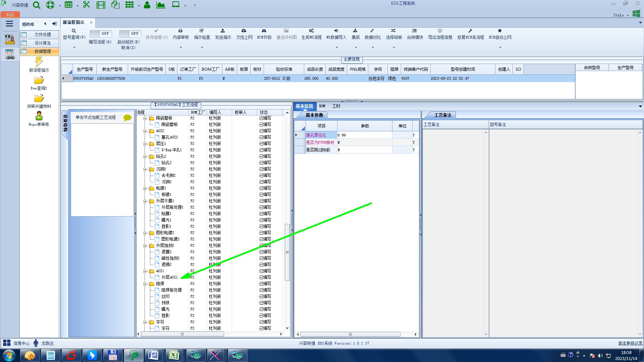Click the 修复ECN丢流程 wrench icon
The width and height of the screenshot is (644, 362).
pos(470,31)
